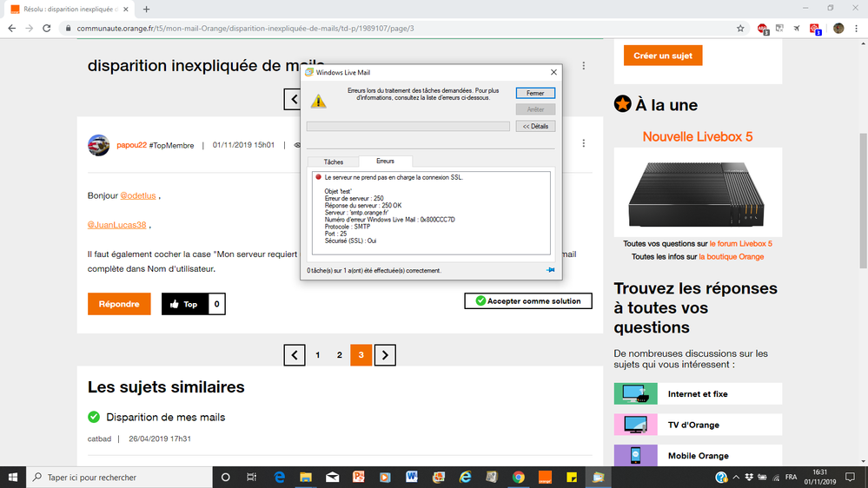Click the PowerPoint icon in the taskbar
This screenshot has width=868, height=488.
pyautogui.click(x=358, y=477)
